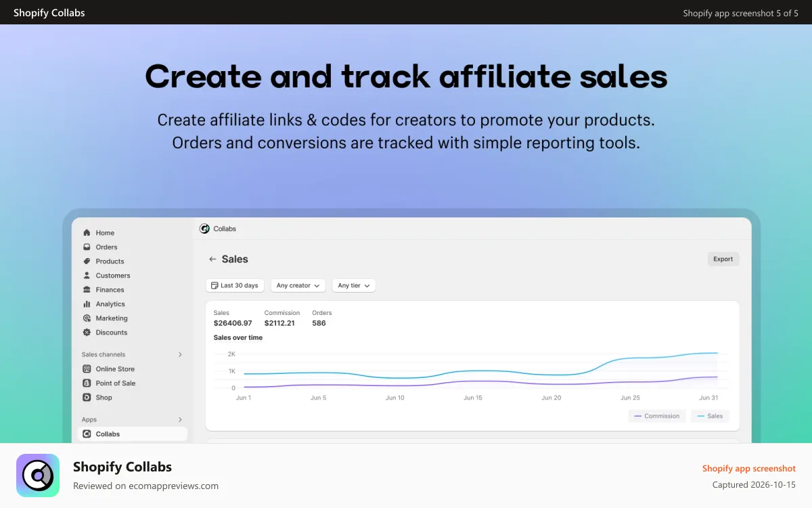Click the Sales over time heading
The image size is (812, 508).
[x=238, y=337]
